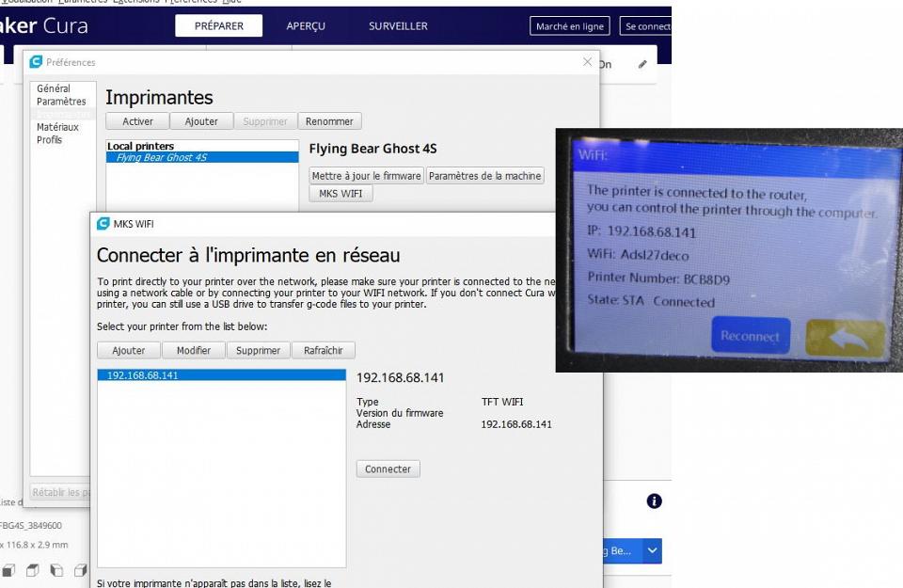
Task: Click Activer in Imprimantes panel
Action: click(137, 121)
